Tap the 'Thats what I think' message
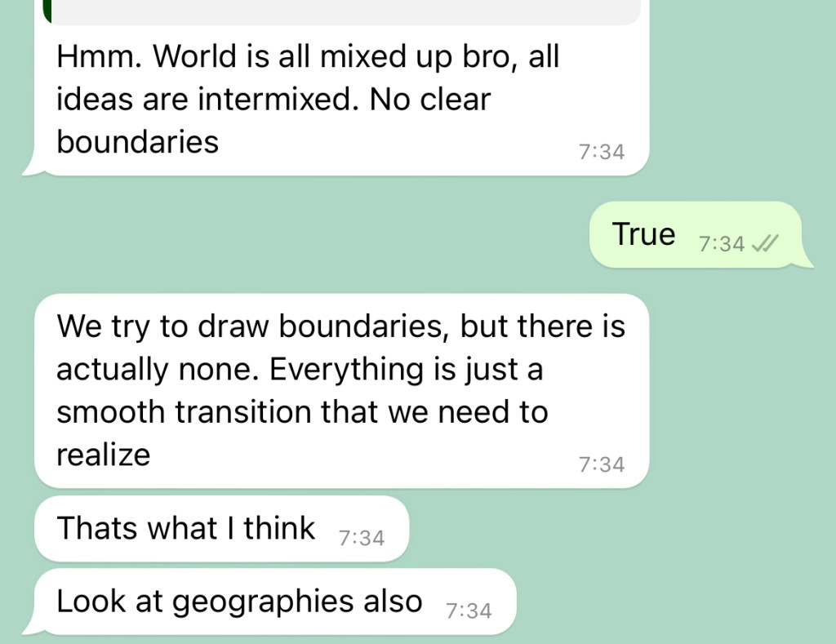 coord(222,528)
